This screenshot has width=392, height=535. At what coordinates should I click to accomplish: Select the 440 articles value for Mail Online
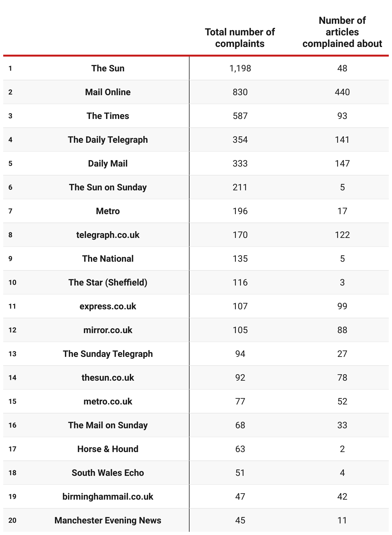(342, 92)
